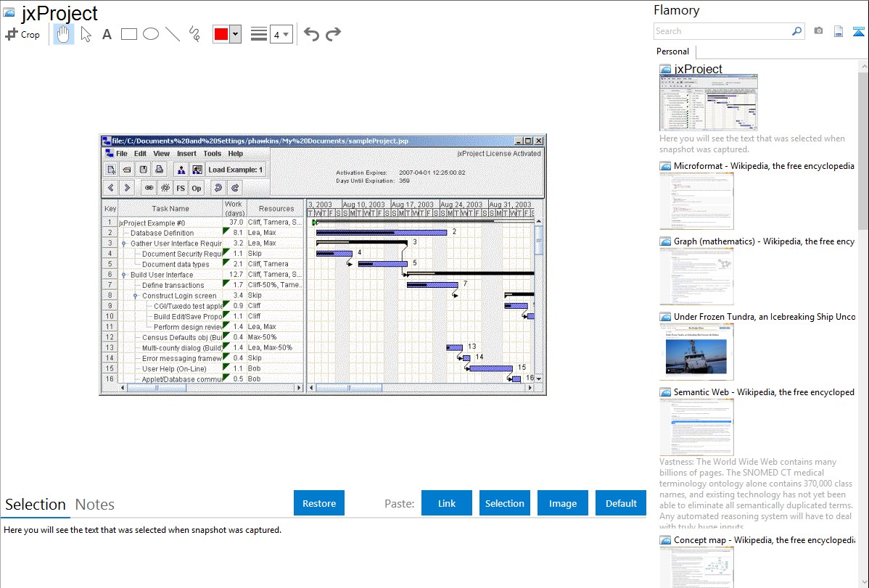Click the Paste Image button
Image resolution: width=869 pixels, height=588 pixels.
pyautogui.click(x=562, y=503)
